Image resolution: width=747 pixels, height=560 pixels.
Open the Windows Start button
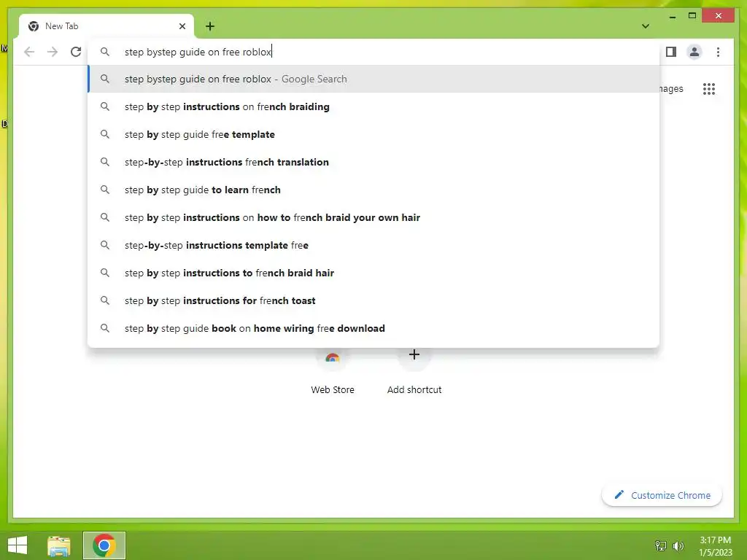pos(18,545)
